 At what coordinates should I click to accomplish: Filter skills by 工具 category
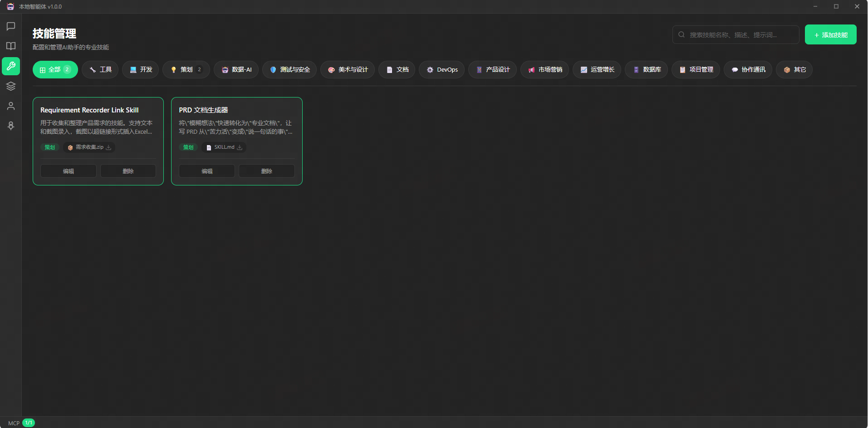click(x=100, y=70)
